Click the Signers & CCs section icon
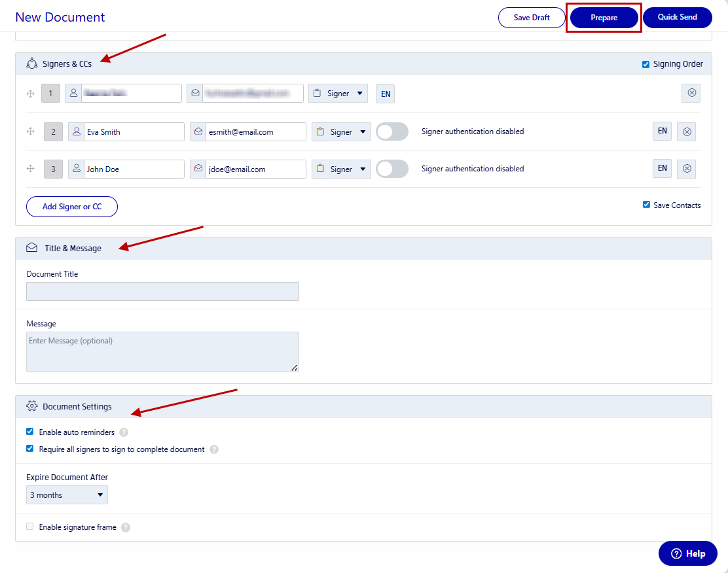This screenshot has height=573, width=728. pos(32,63)
